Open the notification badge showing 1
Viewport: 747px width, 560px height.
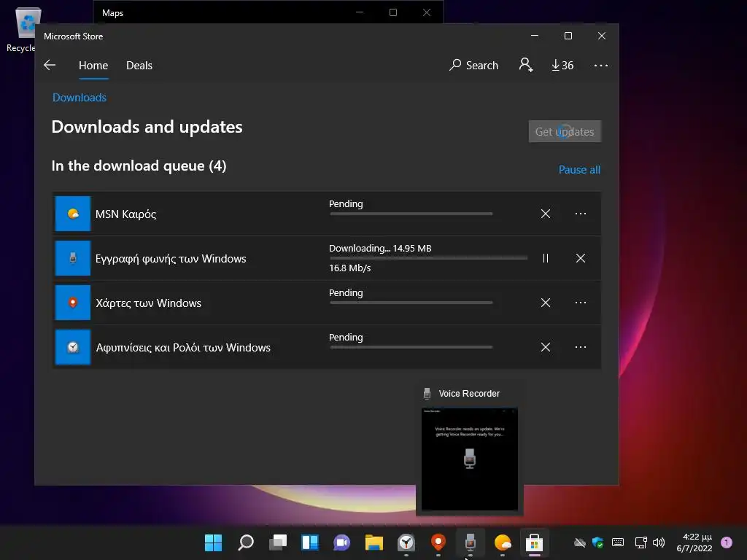(727, 542)
